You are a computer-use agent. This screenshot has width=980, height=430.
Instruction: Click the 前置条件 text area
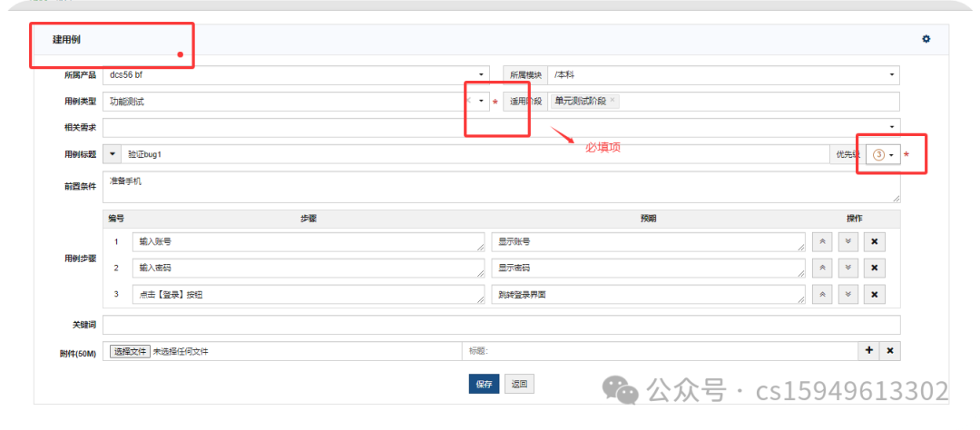pyautogui.click(x=501, y=187)
